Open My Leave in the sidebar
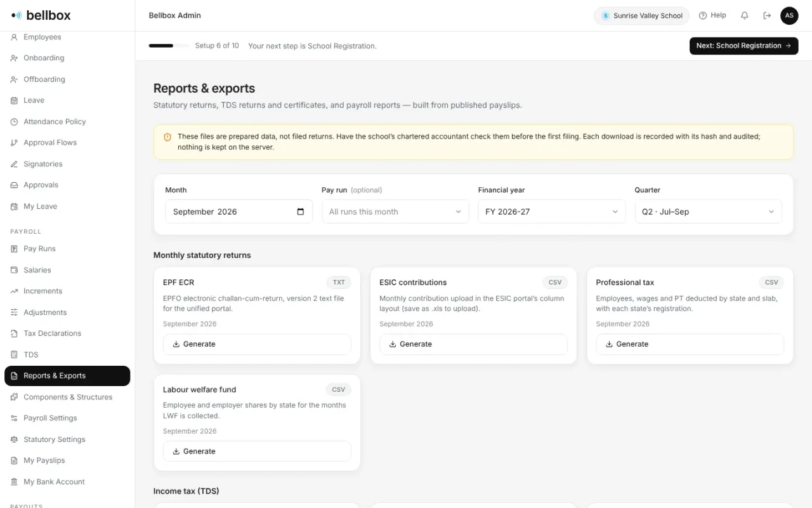Image resolution: width=812 pixels, height=508 pixels. tap(67, 206)
